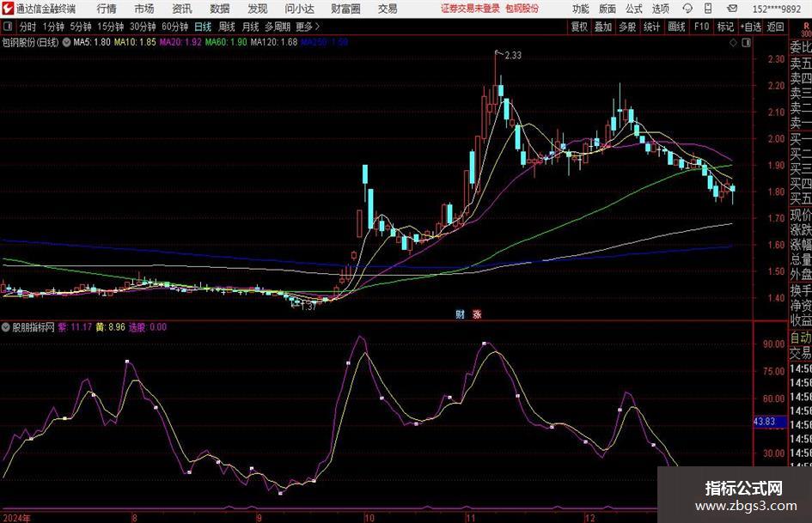
Task: Click the diamond icon at chart top-right
Action: [x=733, y=43]
